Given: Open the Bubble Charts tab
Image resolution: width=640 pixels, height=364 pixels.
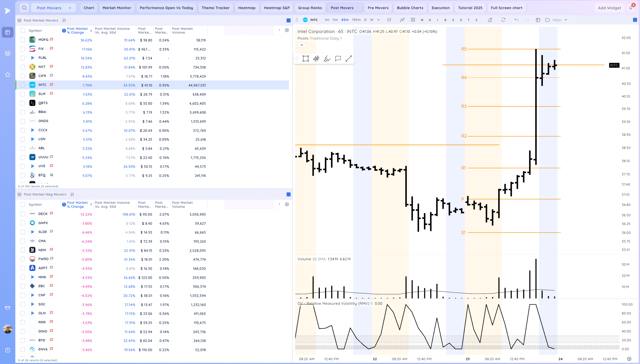Looking at the screenshot, I should click(x=410, y=8).
